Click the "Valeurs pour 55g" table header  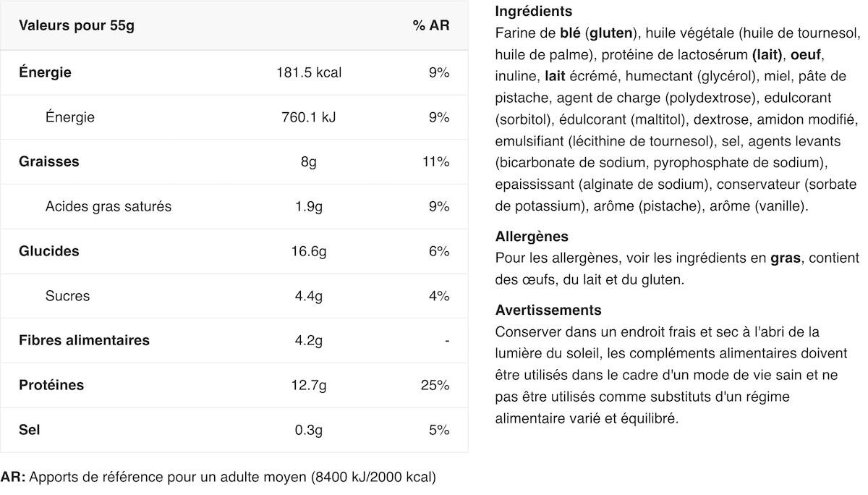[77, 26]
